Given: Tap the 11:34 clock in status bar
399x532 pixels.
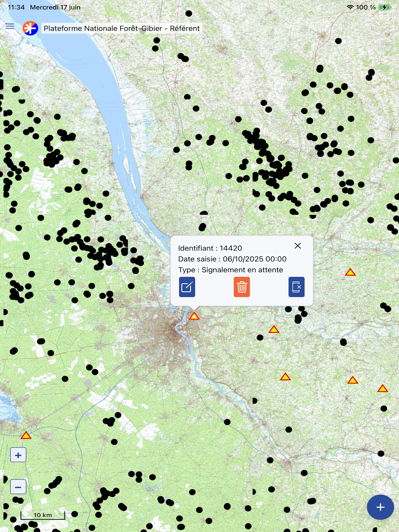Looking at the screenshot, I should coord(16,7).
